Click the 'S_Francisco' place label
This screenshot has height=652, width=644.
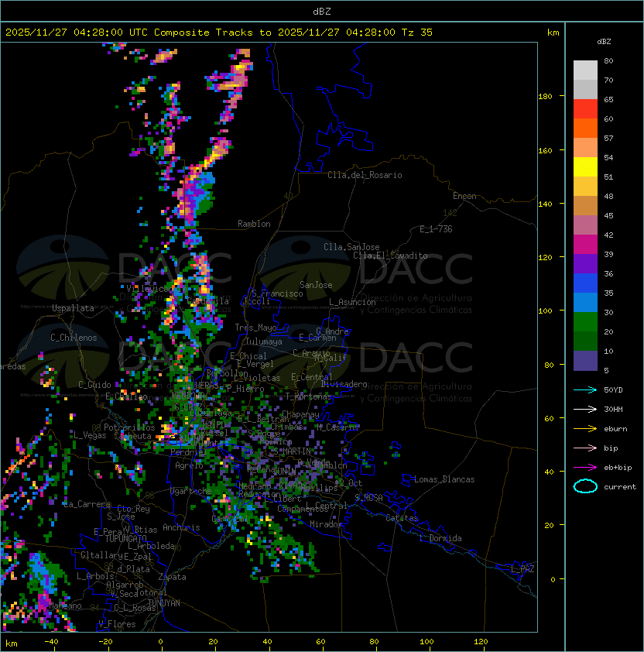tap(277, 293)
